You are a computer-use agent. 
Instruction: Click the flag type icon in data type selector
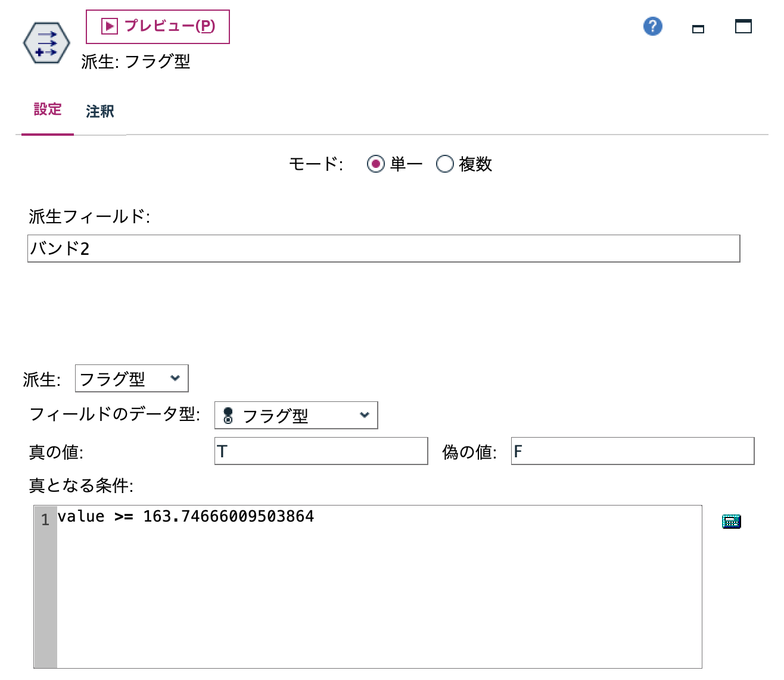click(x=228, y=415)
